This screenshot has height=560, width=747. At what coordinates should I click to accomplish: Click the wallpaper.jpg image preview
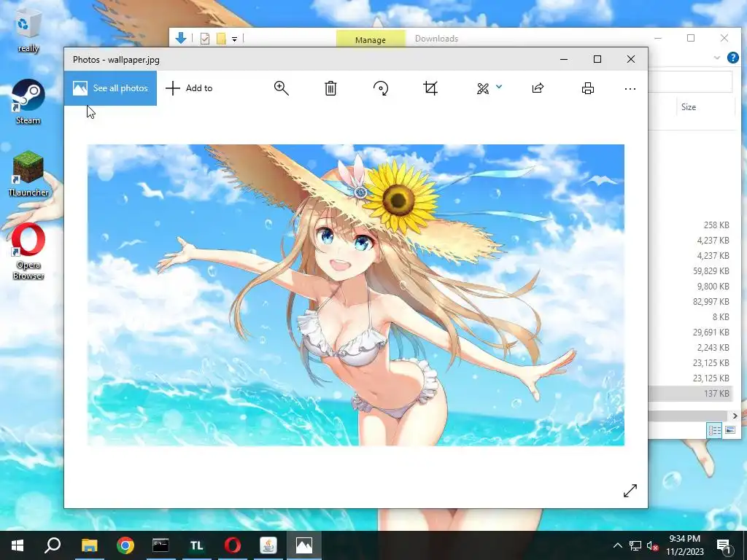click(x=355, y=295)
